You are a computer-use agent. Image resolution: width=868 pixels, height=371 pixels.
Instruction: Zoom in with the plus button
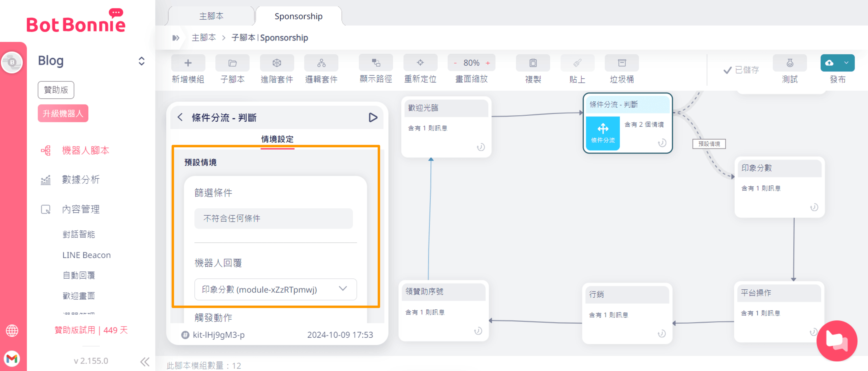488,63
